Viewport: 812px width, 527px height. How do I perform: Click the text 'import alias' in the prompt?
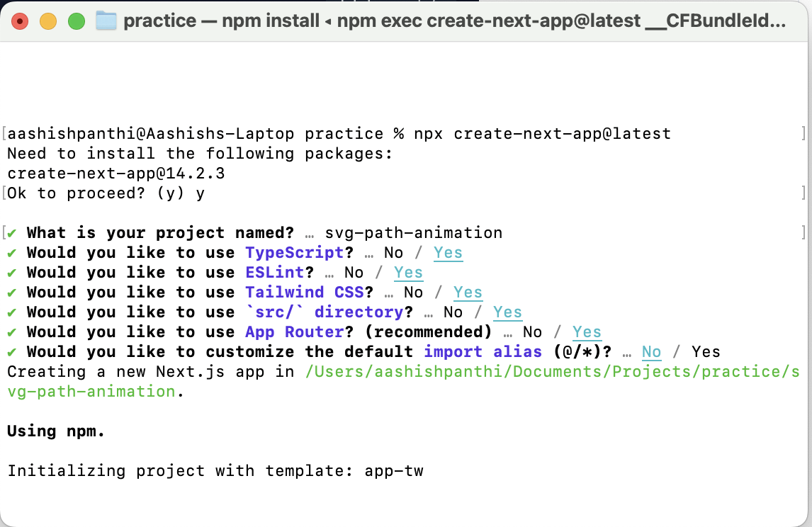coord(483,352)
